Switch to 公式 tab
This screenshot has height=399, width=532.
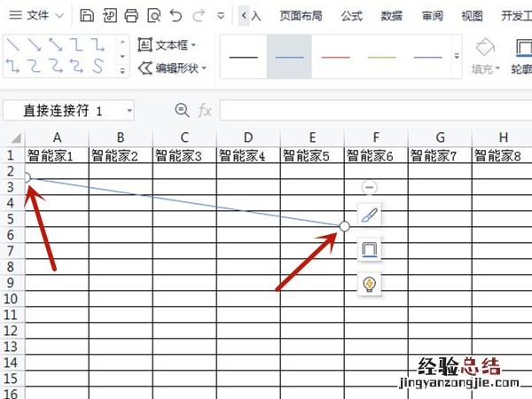click(351, 16)
